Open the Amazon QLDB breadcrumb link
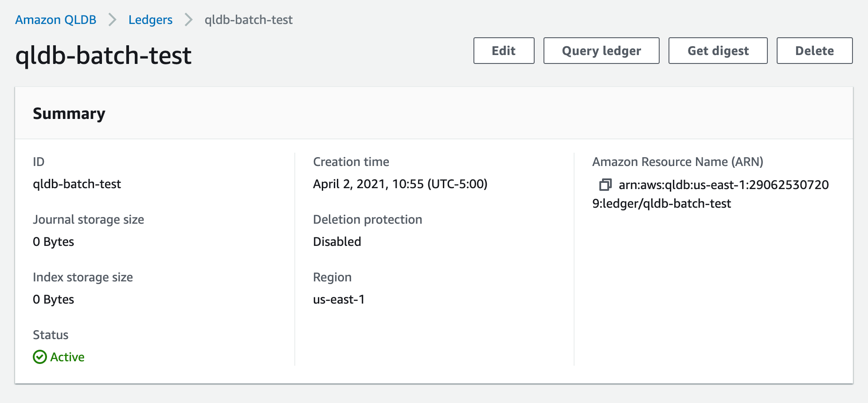The height and width of the screenshot is (403, 868). pos(55,20)
